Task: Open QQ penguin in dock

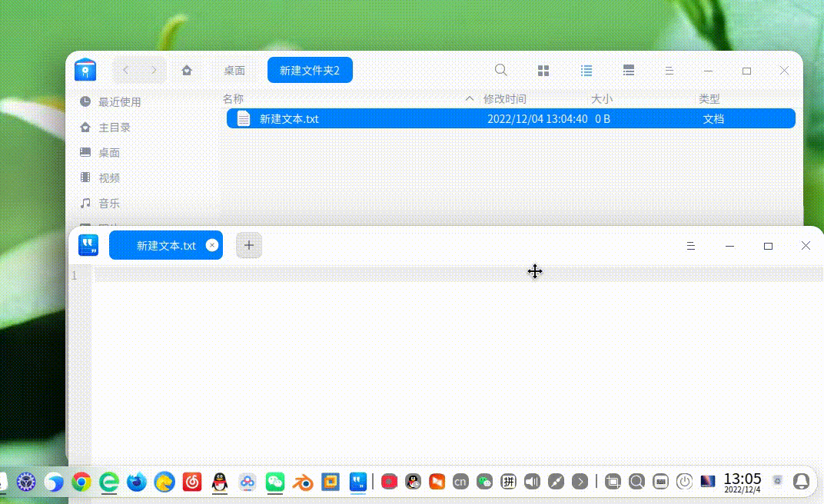Action: (x=220, y=482)
